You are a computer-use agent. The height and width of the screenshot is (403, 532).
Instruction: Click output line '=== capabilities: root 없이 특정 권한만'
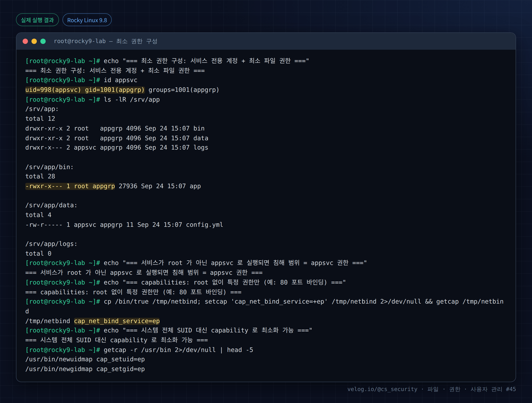click(133, 292)
